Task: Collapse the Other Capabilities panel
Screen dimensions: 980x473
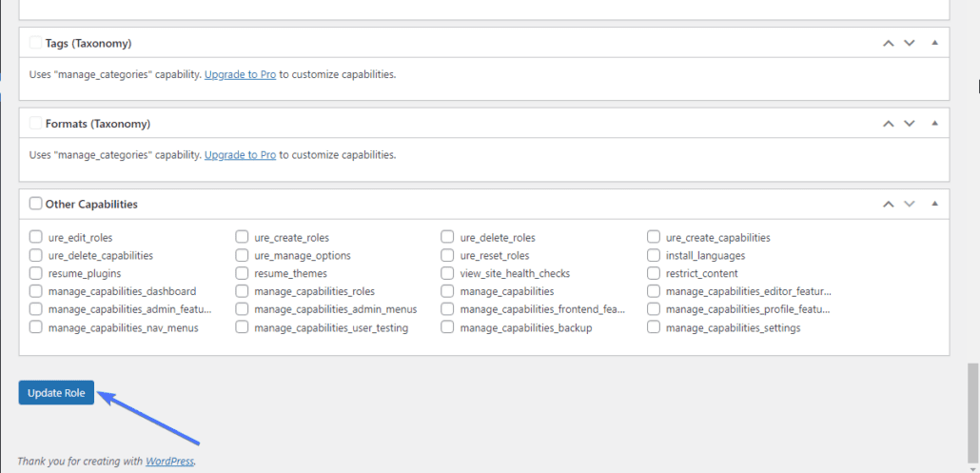Action: coord(935,203)
